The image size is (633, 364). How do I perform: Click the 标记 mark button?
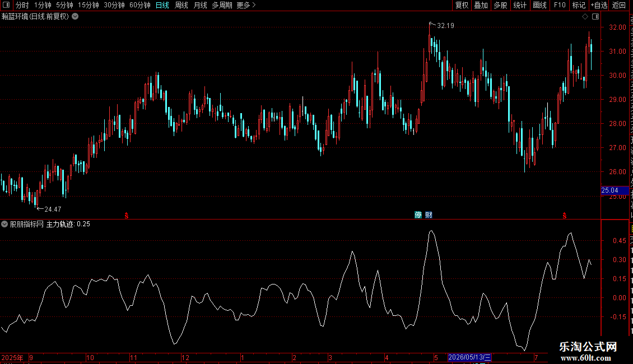pos(579,5)
